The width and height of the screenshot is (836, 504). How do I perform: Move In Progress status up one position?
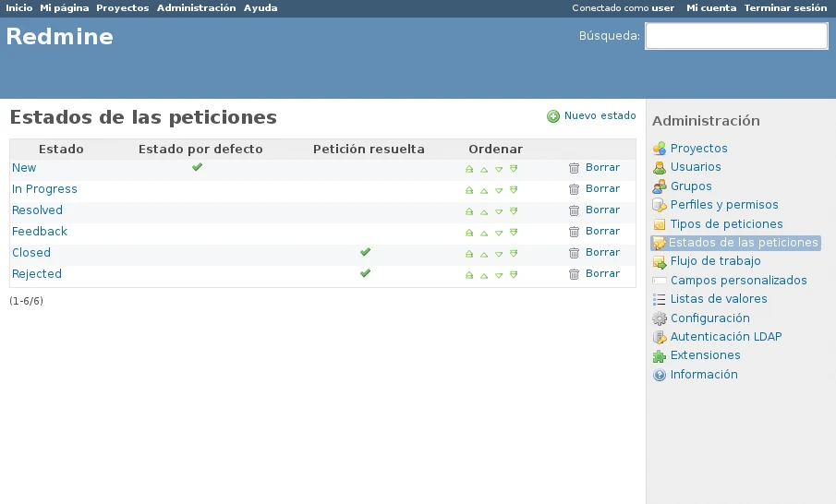[484, 190]
